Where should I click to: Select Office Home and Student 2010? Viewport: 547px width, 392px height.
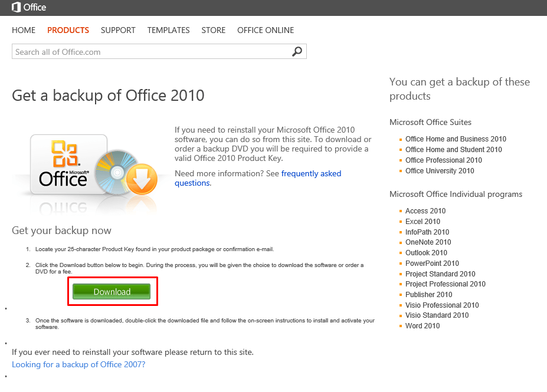point(454,150)
